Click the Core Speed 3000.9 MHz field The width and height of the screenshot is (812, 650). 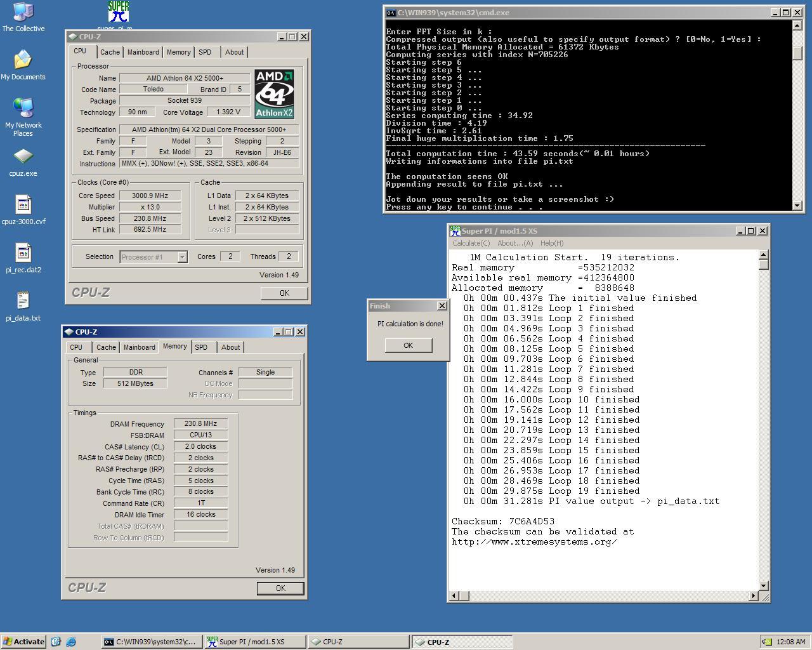(x=150, y=196)
